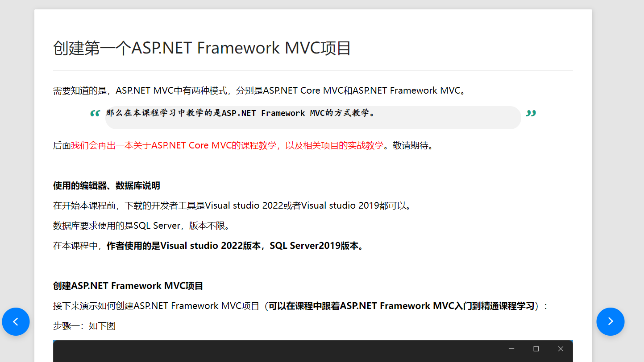The width and height of the screenshot is (644, 362).
Task: Click the bold text 作者使用的是Visual studio 2022版本
Action: 183,246
